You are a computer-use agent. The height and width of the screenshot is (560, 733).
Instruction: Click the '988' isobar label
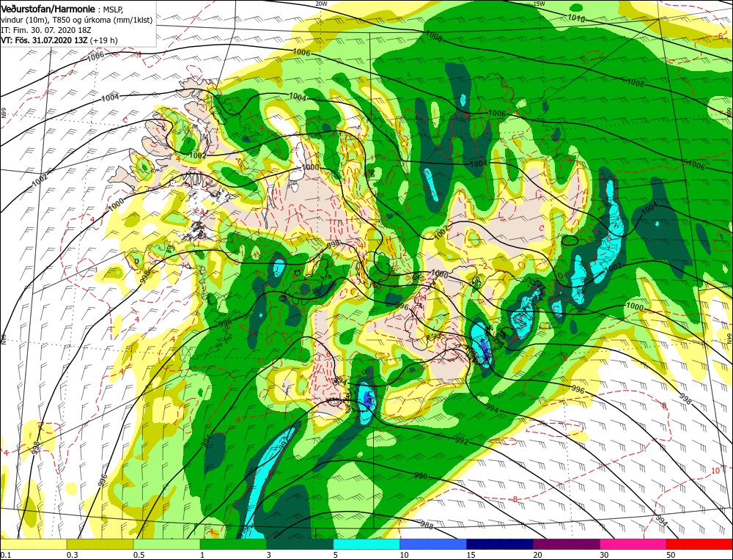click(427, 525)
